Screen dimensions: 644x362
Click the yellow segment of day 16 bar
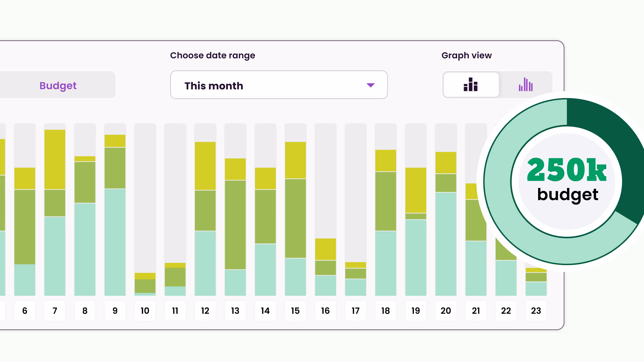point(325,249)
